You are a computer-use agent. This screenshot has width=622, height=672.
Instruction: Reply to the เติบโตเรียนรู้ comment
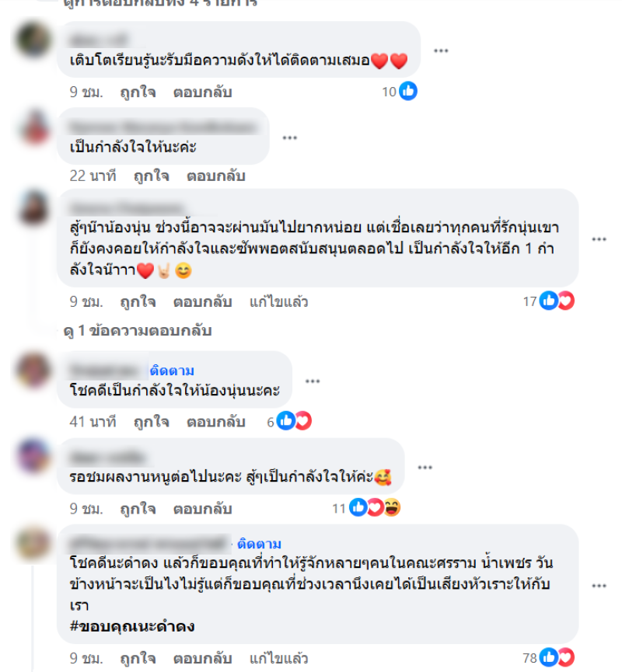tap(202, 92)
